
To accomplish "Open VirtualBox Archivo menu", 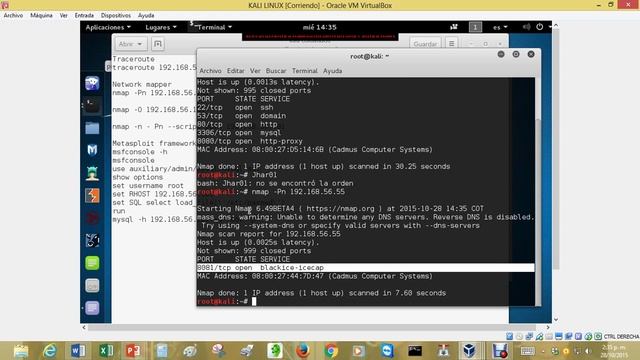I will 13,15.
